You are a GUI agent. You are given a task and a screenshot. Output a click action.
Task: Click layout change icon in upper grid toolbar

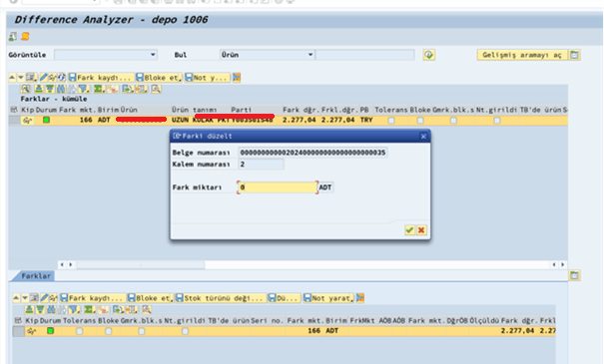[142, 89]
